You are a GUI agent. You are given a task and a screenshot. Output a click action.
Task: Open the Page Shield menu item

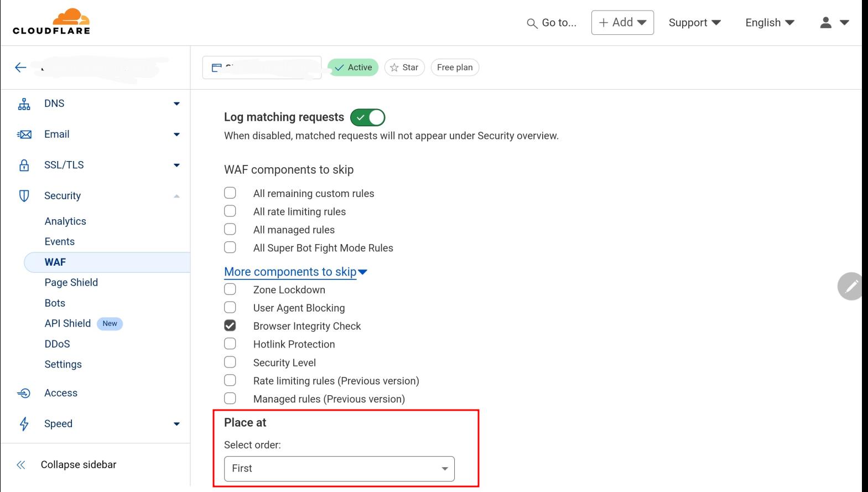point(71,282)
